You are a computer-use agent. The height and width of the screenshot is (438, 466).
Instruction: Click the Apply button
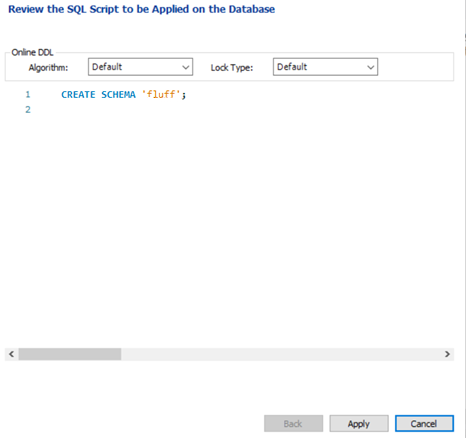(359, 424)
